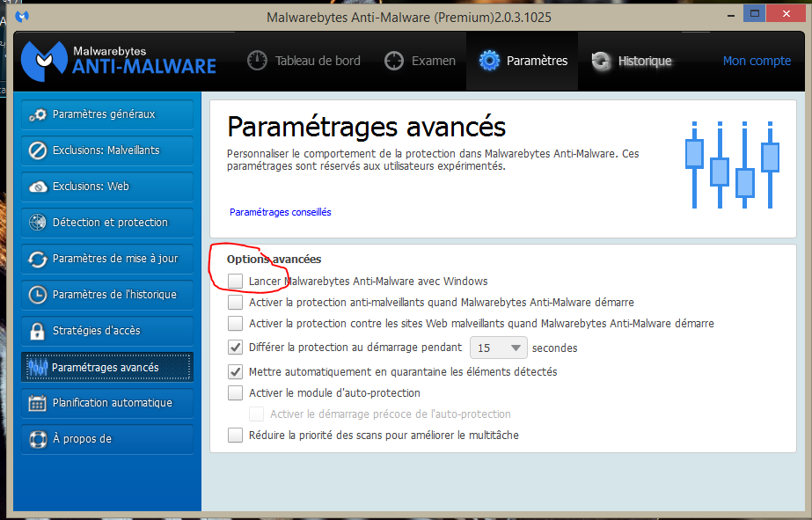The height and width of the screenshot is (520, 812).
Task: Click the Détection et protection radar icon
Action: (37, 223)
